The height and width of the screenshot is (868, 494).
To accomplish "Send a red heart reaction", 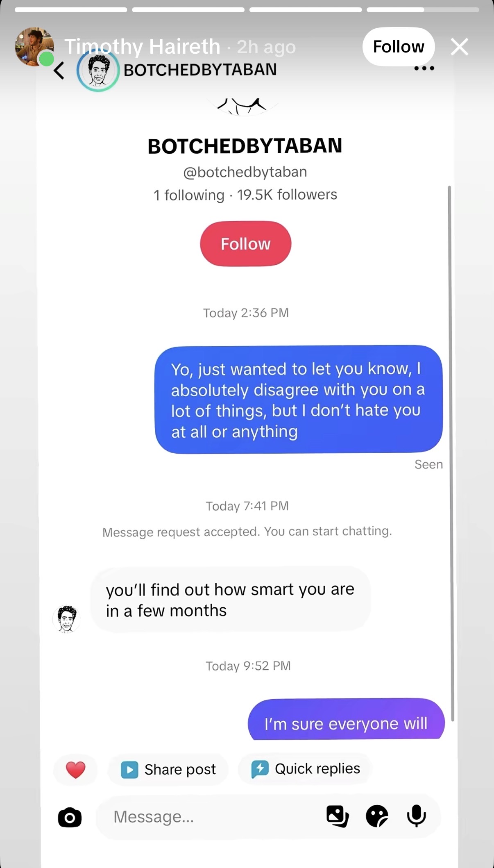I will tap(76, 770).
